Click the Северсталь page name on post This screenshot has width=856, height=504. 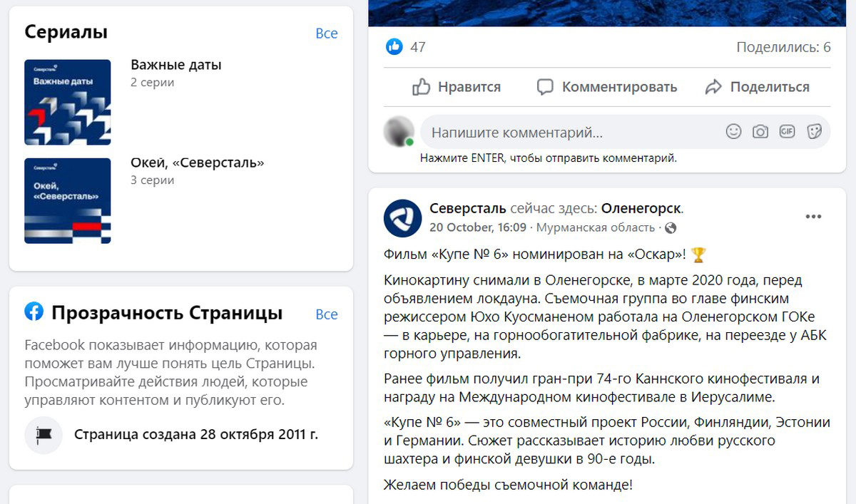coord(468,208)
